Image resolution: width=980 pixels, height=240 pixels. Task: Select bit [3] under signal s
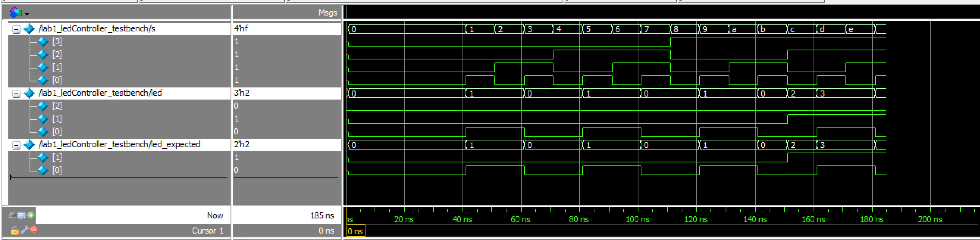tap(57, 41)
